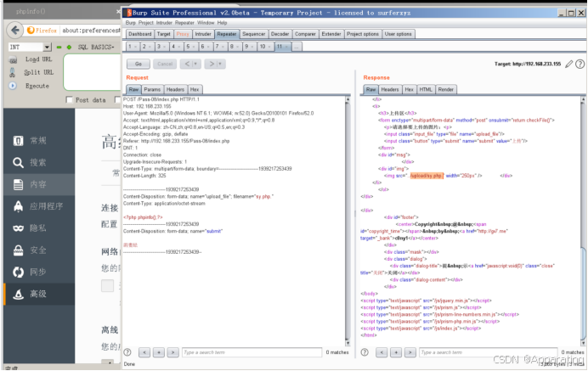588x371 pixels.
Task: Open the 内容 content preferences document icon
Action: pos(19,184)
